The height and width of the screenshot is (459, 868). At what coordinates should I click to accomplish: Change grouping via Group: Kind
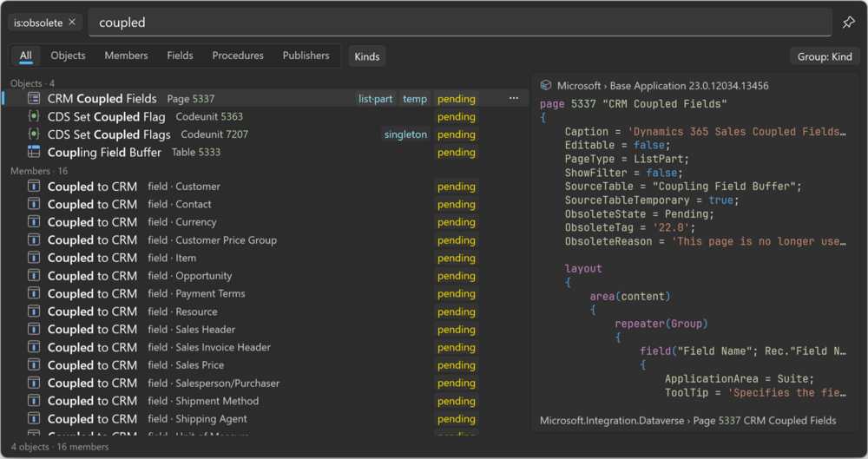coord(825,56)
